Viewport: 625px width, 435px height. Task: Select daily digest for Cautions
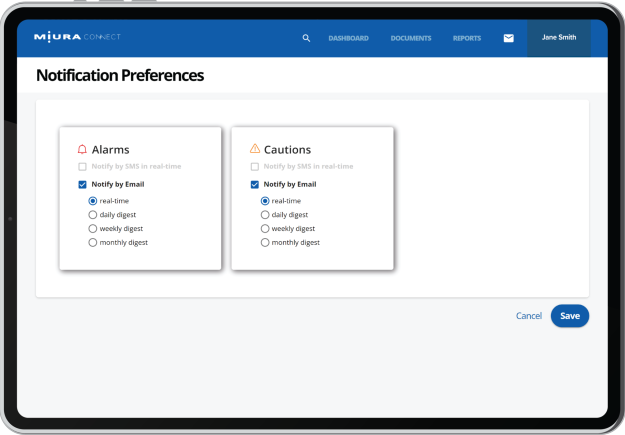pyautogui.click(x=265, y=215)
